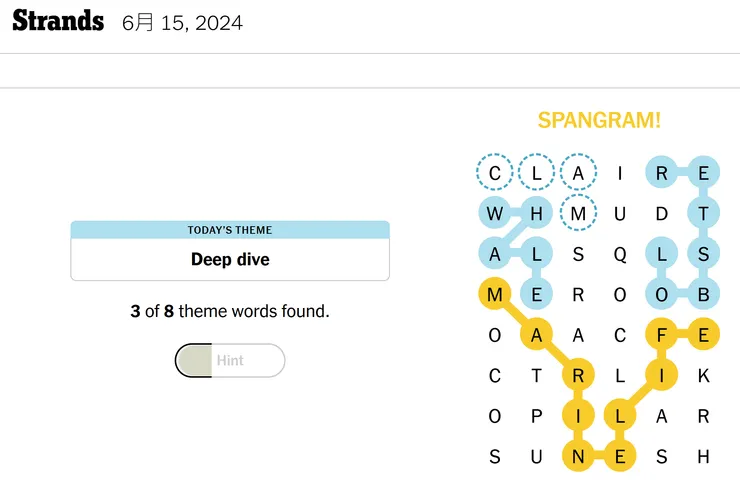Tap the dashed-circle letter A tile

pos(578,172)
